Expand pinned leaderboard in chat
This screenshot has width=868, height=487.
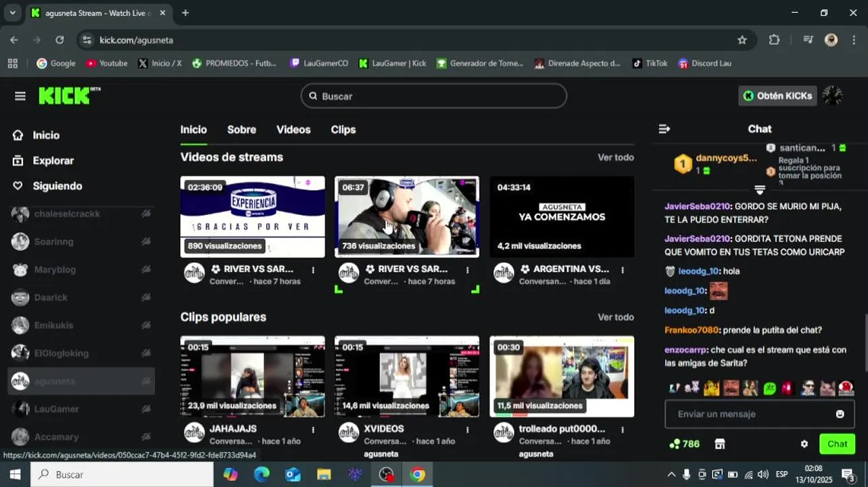pyautogui.click(x=760, y=190)
